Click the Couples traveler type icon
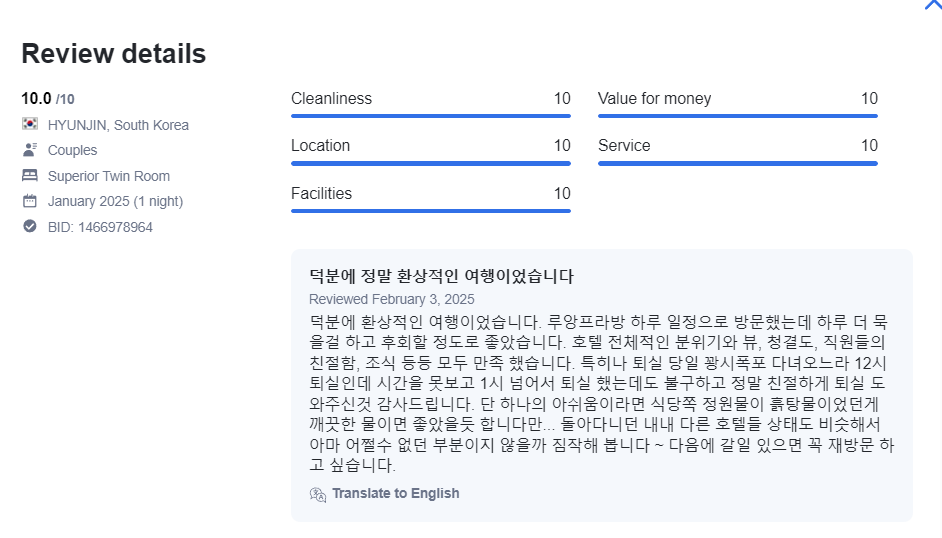The image size is (942, 538). point(29,150)
